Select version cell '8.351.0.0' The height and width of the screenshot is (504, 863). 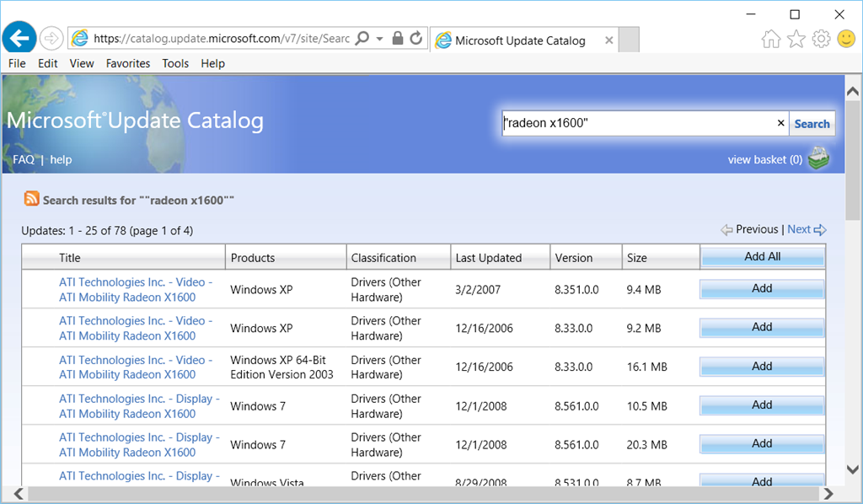click(576, 289)
